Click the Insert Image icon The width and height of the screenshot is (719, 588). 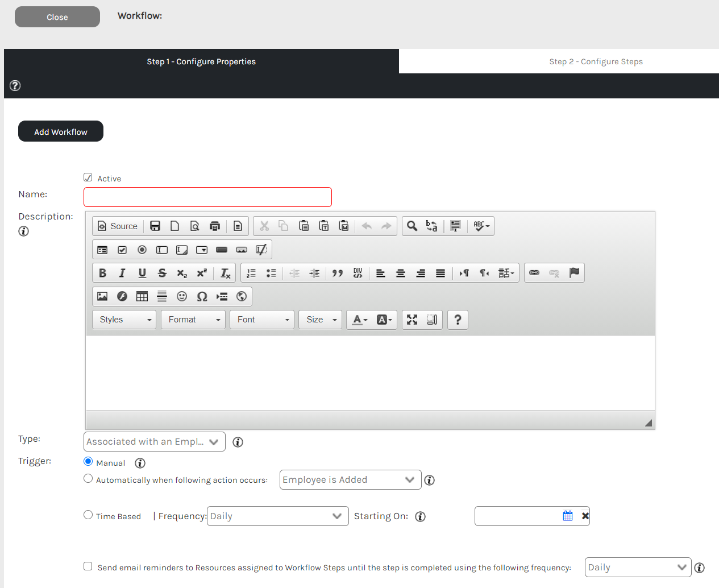click(x=102, y=296)
